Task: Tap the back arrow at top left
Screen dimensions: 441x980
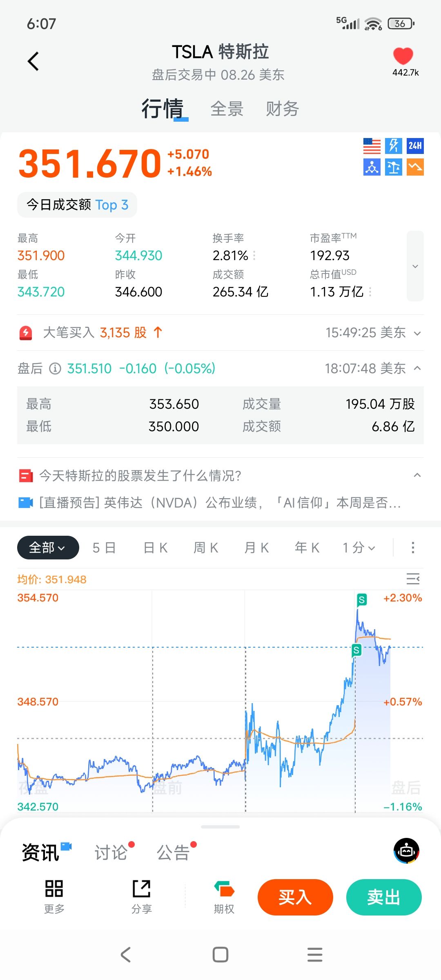Action: pyautogui.click(x=33, y=61)
